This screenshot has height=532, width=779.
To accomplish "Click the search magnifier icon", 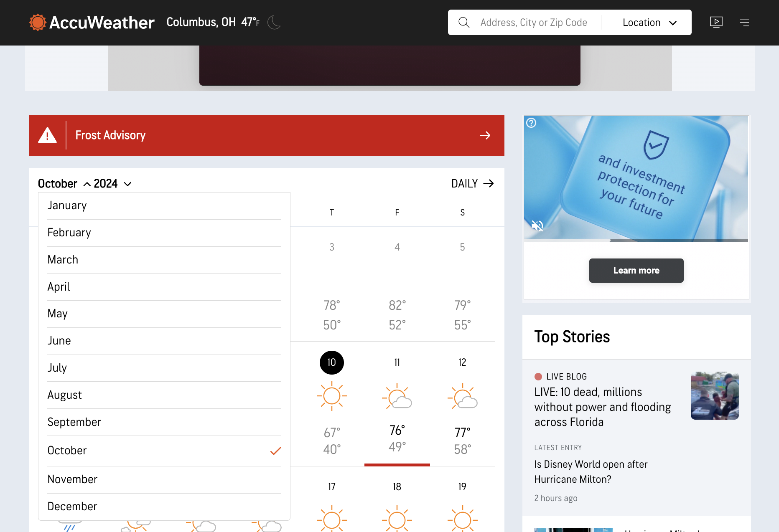I will pyautogui.click(x=464, y=23).
